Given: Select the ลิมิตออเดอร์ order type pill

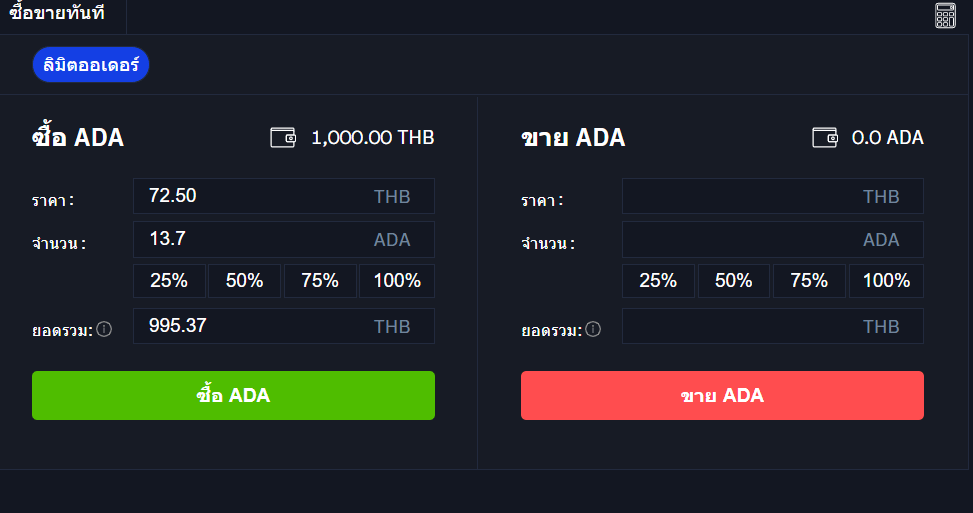Looking at the screenshot, I should point(91,65).
